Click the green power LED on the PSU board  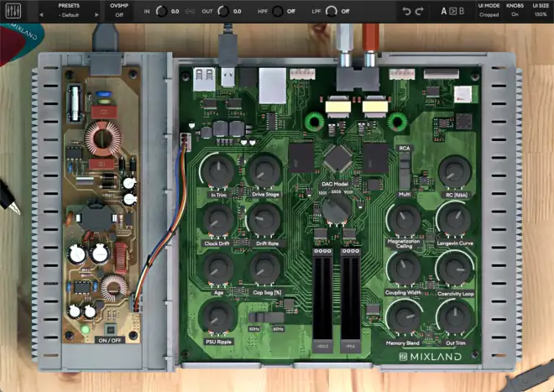click(x=85, y=329)
